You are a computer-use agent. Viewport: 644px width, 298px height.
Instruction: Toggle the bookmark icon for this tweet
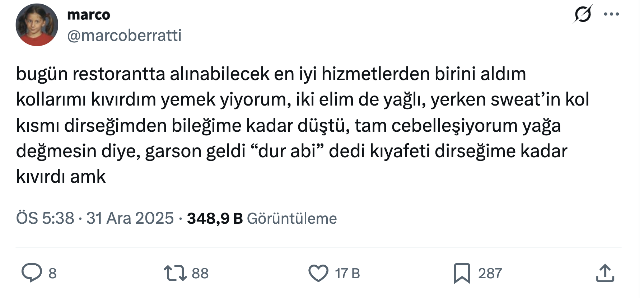[462, 273]
